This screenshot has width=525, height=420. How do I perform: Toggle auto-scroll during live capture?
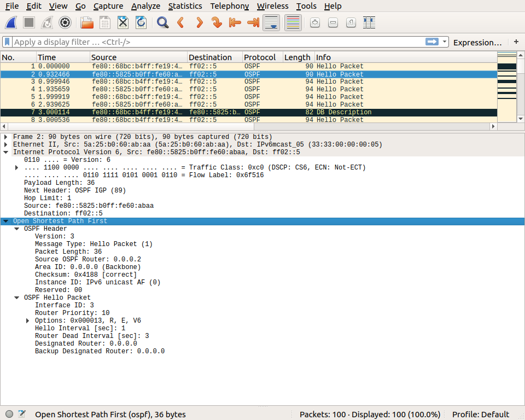(271, 23)
